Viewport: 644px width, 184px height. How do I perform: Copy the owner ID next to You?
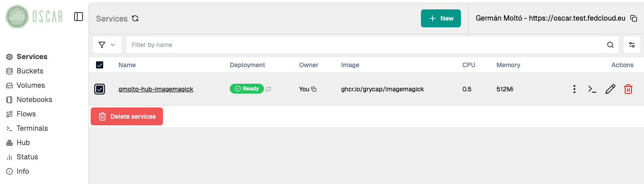[314, 89]
